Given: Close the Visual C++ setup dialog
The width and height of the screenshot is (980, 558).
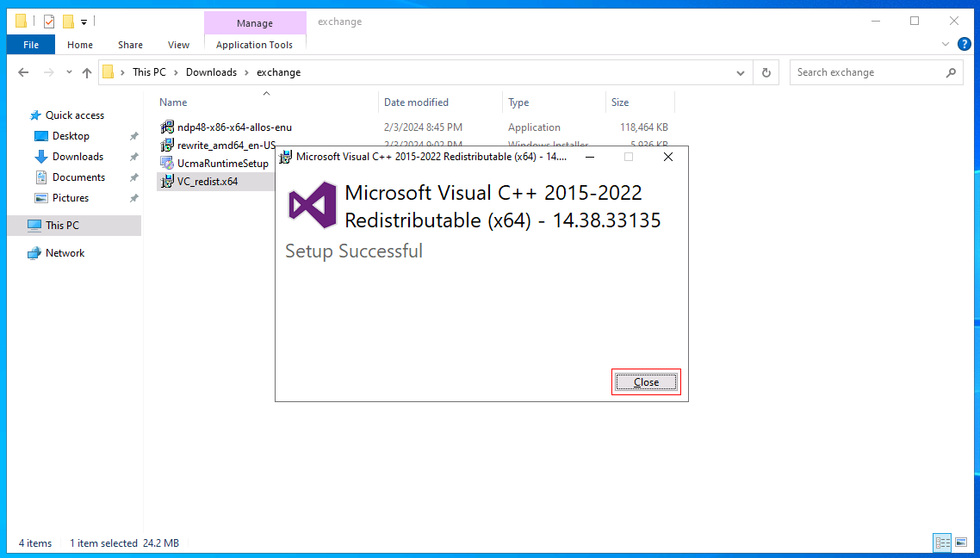Looking at the screenshot, I should 646,381.
